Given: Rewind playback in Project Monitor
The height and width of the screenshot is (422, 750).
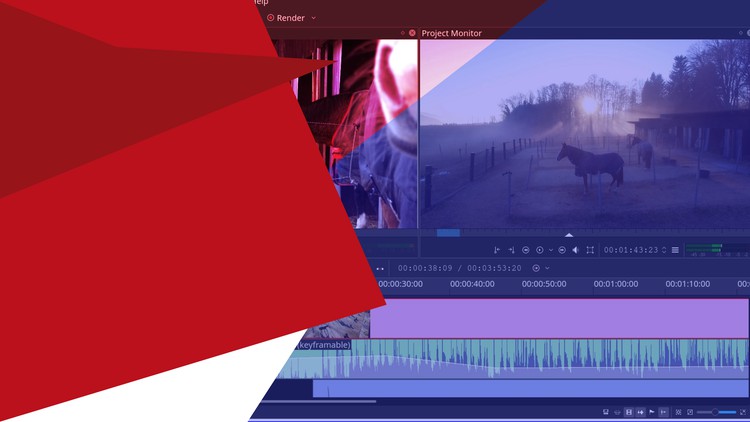Looking at the screenshot, I should click(526, 250).
